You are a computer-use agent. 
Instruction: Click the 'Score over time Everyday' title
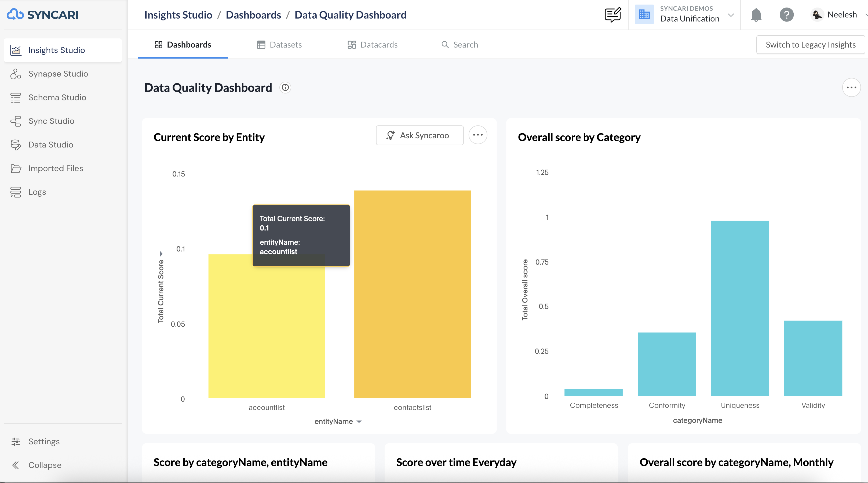click(456, 462)
